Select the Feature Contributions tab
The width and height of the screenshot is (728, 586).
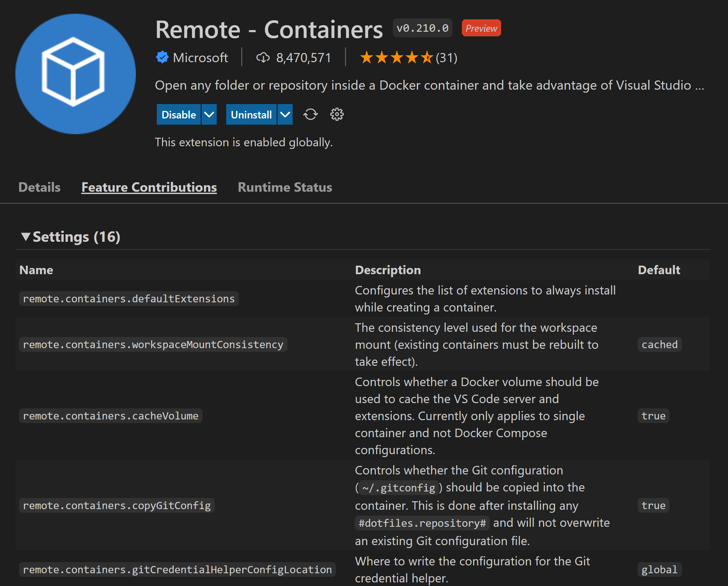[149, 187]
